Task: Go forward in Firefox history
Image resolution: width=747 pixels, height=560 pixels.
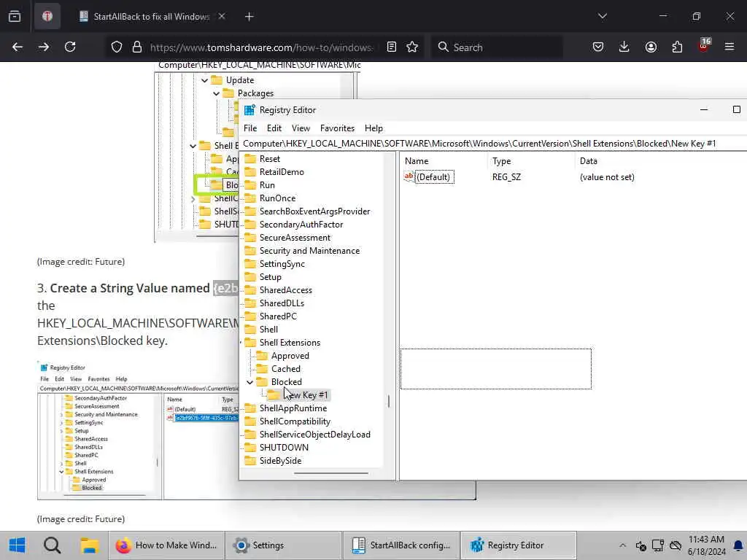Action: 43,47
